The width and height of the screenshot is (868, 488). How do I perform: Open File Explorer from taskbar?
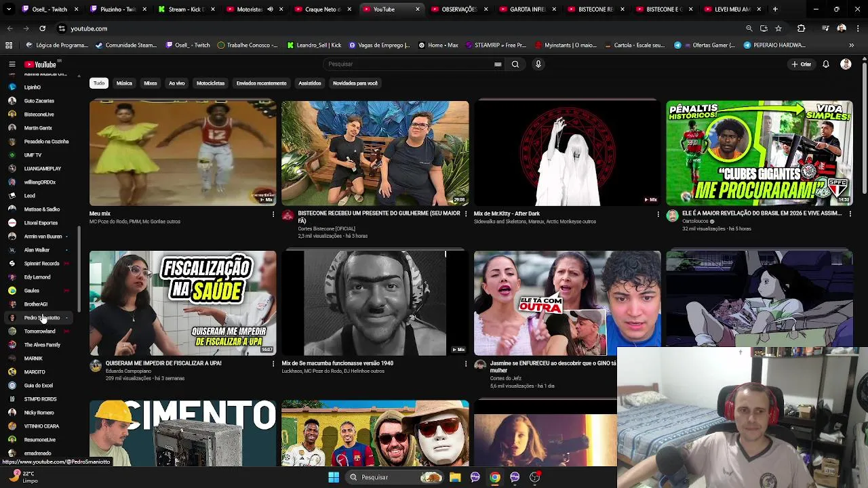455,477
